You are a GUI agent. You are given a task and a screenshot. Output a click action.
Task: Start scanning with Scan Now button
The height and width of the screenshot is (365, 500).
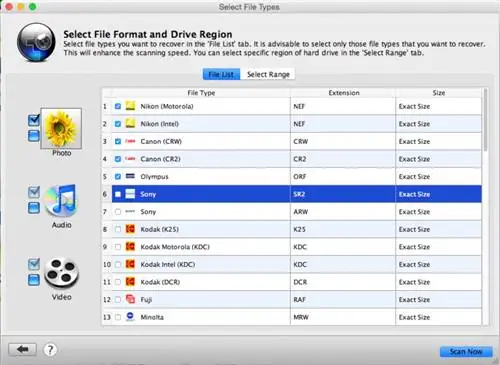tap(466, 351)
